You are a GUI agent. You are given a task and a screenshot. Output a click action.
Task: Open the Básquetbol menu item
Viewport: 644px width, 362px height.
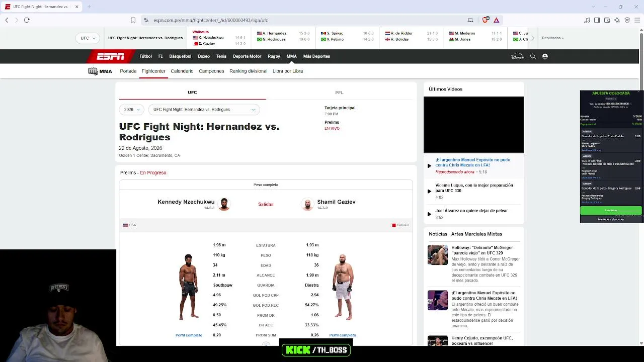(x=180, y=56)
